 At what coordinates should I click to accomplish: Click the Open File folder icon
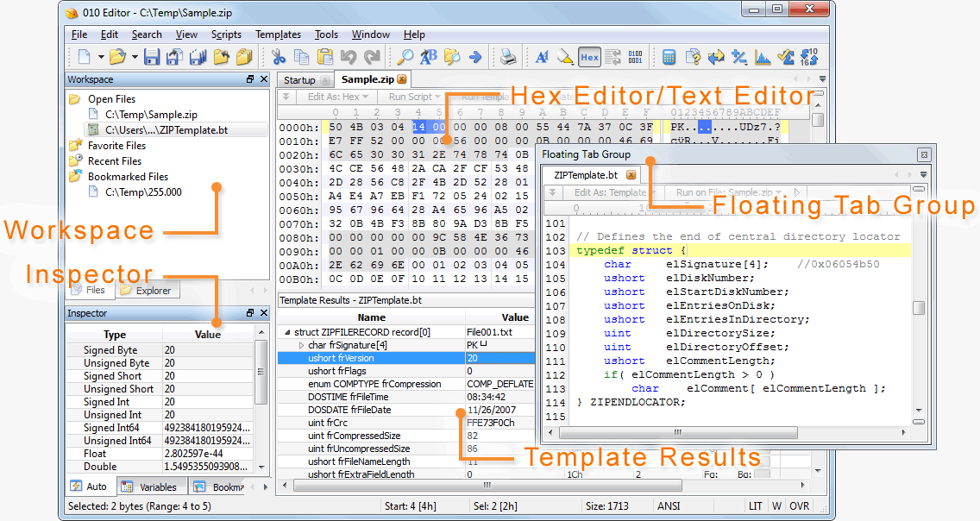[x=116, y=58]
